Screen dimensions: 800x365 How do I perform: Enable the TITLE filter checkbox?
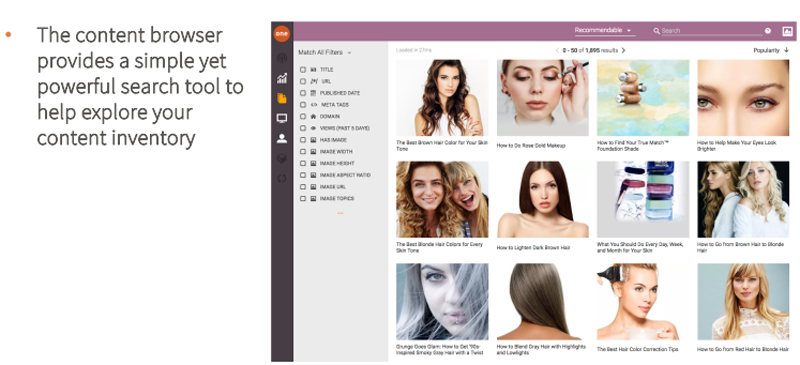[x=303, y=69]
